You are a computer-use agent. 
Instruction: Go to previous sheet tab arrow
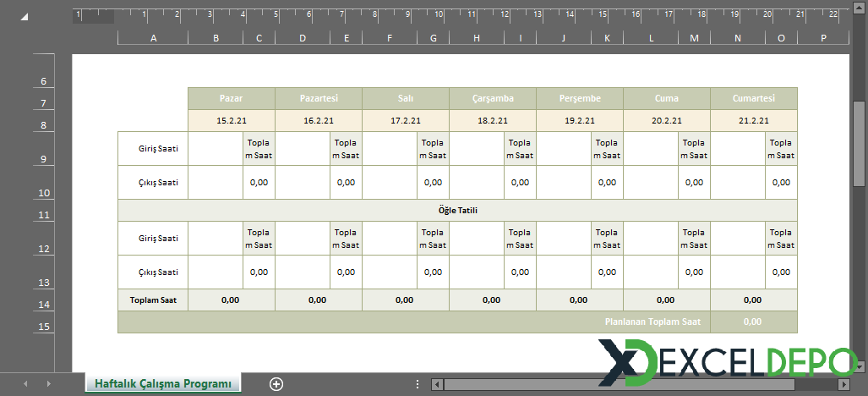(x=24, y=383)
